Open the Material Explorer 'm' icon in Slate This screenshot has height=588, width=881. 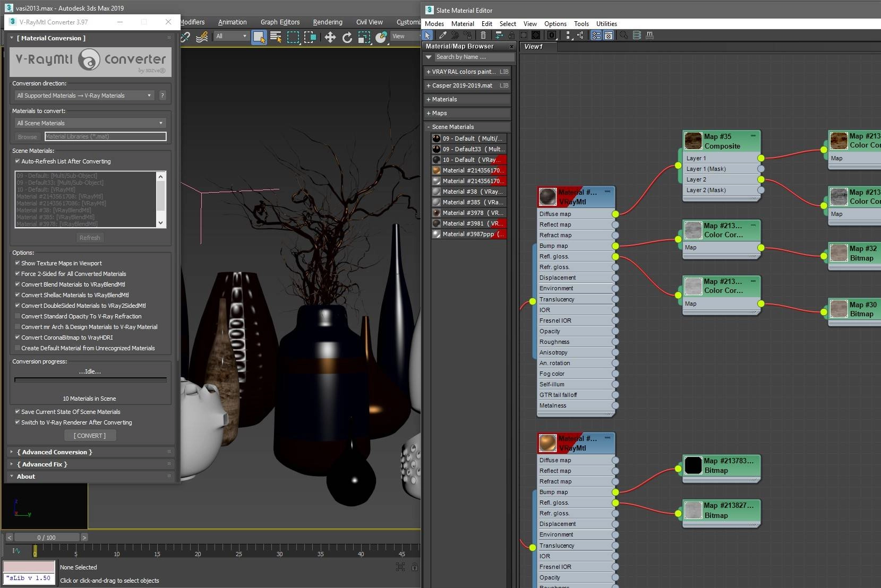pos(649,35)
